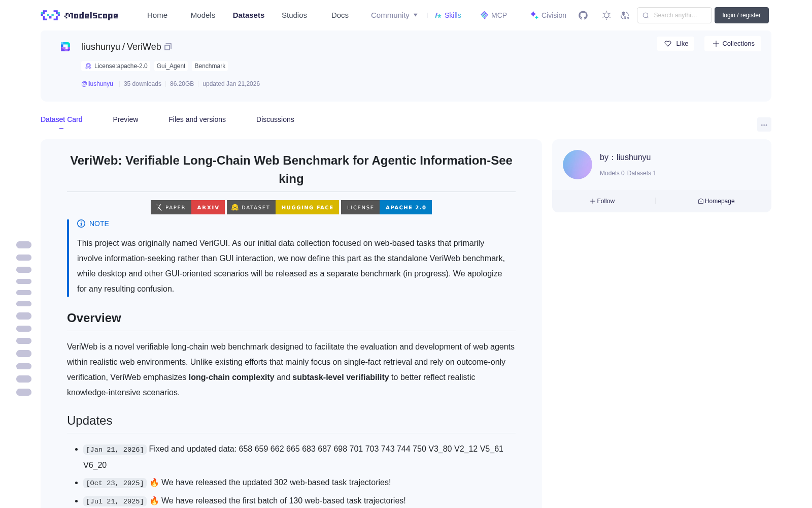Toggle the light/dark theme sun icon
Image resolution: width=812 pixels, height=508 pixels.
click(606, 15)
